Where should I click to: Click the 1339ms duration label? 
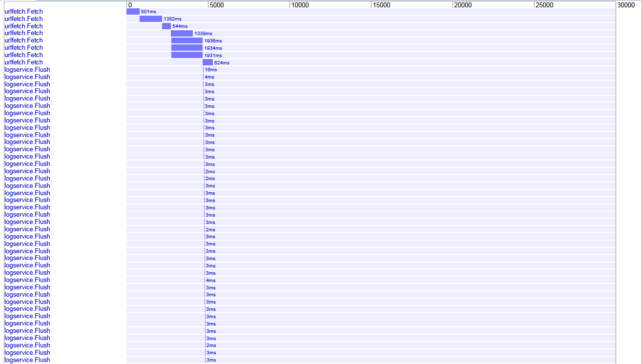[x=203, y=34]
